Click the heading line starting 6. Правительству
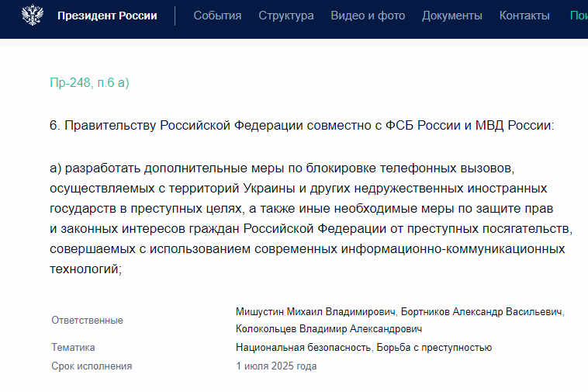Viewport: 588px width, 392px height. (302, 126)
